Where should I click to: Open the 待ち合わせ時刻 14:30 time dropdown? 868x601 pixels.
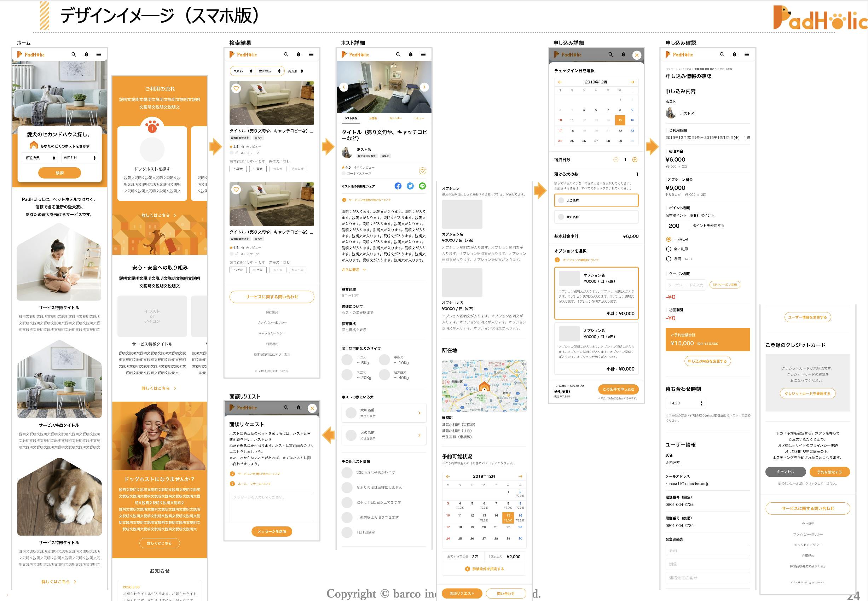click(x=685, y=403)
